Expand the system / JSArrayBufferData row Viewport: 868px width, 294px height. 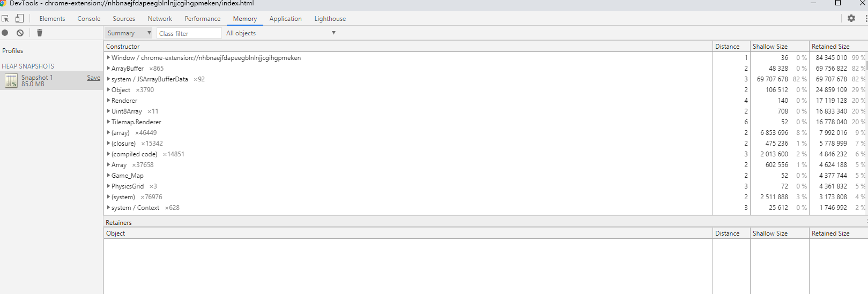(x=108, y=79)
